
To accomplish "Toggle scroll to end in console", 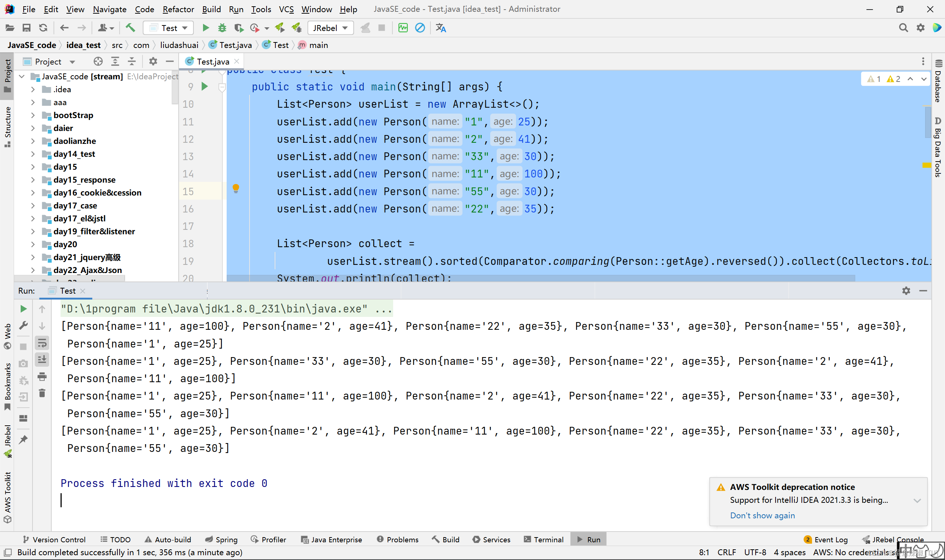I will (x=42, y=359).
